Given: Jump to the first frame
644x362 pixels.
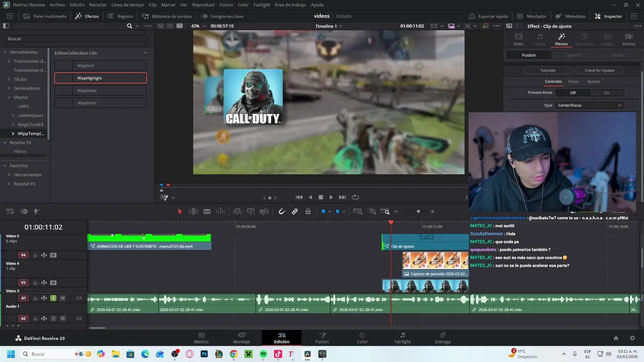Looking at the screenshot, I should tap(299, 198).
